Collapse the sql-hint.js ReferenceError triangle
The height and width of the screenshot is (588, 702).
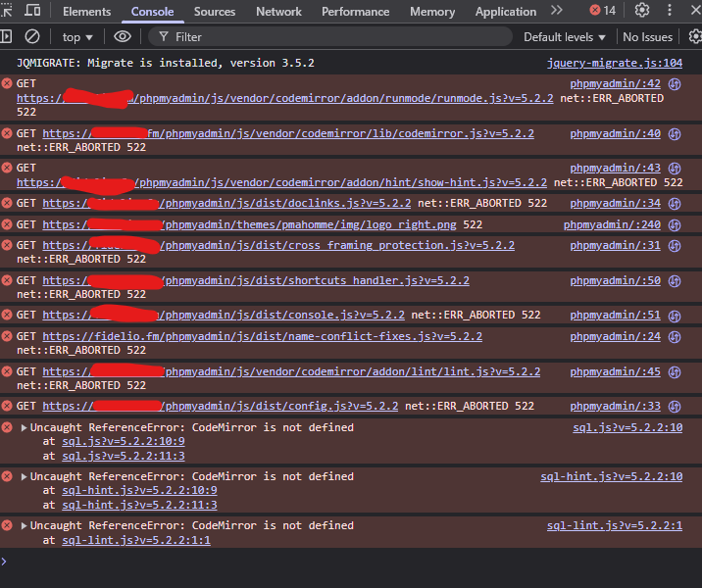(24, 476)
